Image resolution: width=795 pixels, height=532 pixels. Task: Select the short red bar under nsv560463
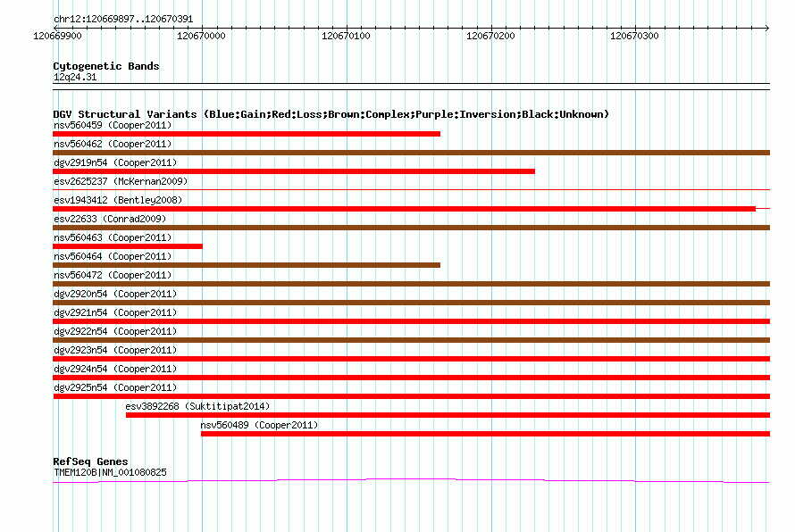[x=128, y=246]
